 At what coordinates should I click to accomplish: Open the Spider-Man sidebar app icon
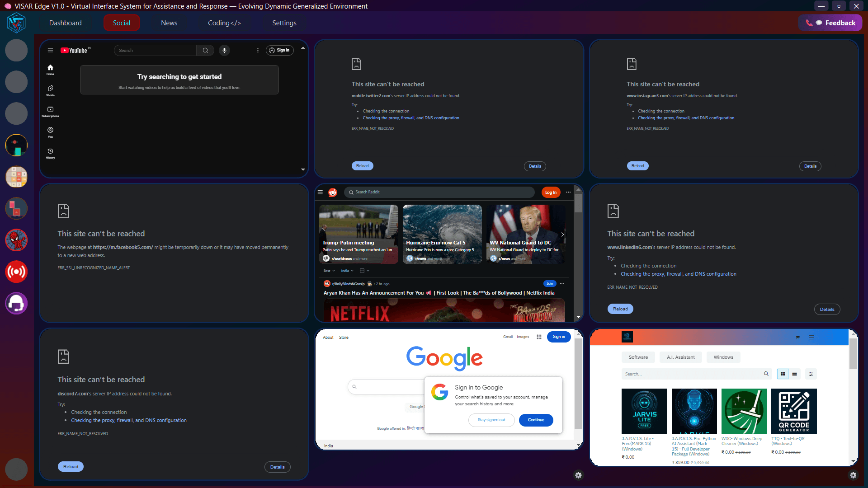16,240
